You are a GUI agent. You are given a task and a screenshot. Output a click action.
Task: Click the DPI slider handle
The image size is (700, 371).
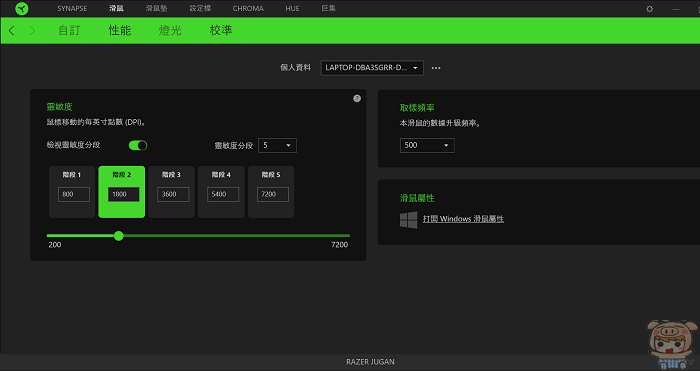[x=118, y=236]
